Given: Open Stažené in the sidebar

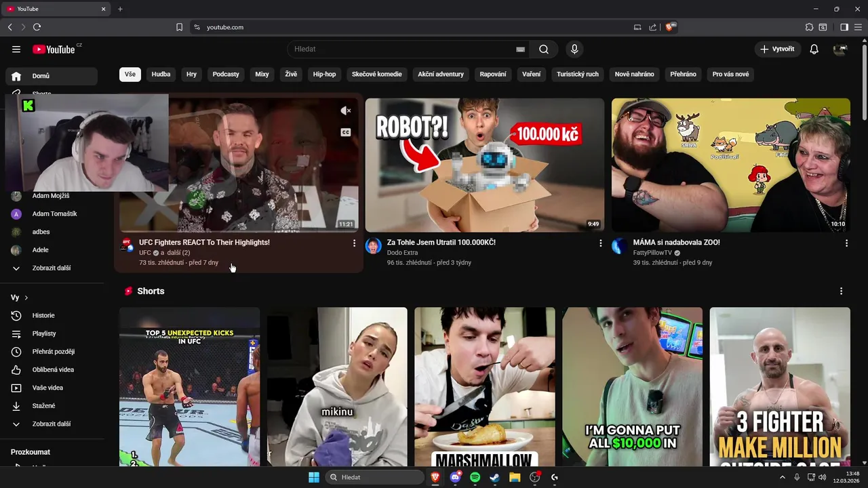Looking at the screenshot, I should (x=52, y=405).
